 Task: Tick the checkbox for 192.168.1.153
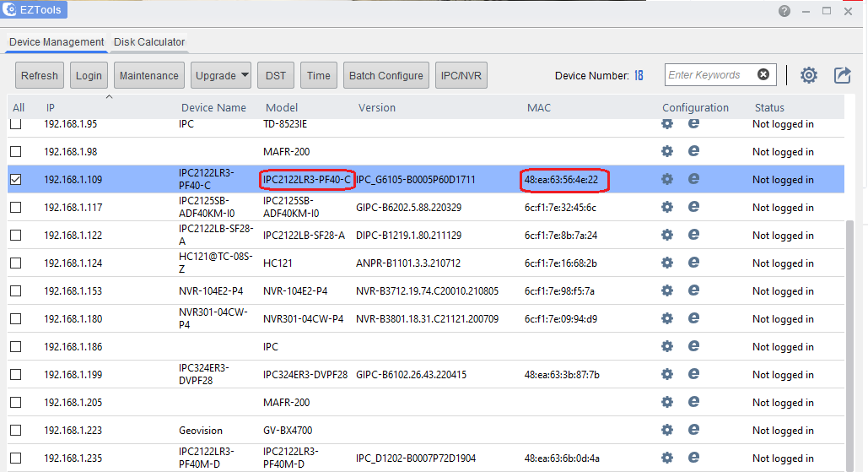(x=16, y=290)
